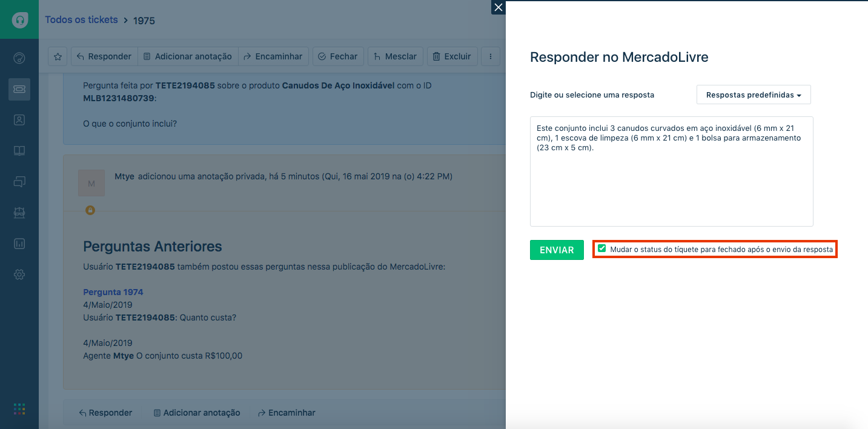This screenshot has height=429, width=868.
Task: Open the more options three-dot menu
Action: click(x=490, y=56)
